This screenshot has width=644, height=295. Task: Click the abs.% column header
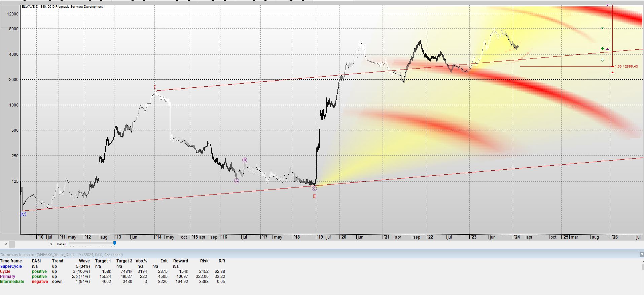(x=141, y=261)
